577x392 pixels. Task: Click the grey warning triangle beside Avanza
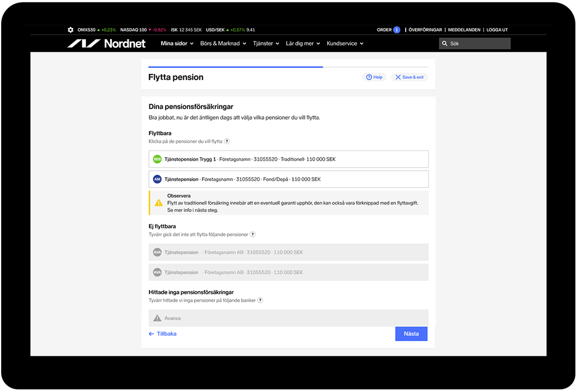pos(157,318)
